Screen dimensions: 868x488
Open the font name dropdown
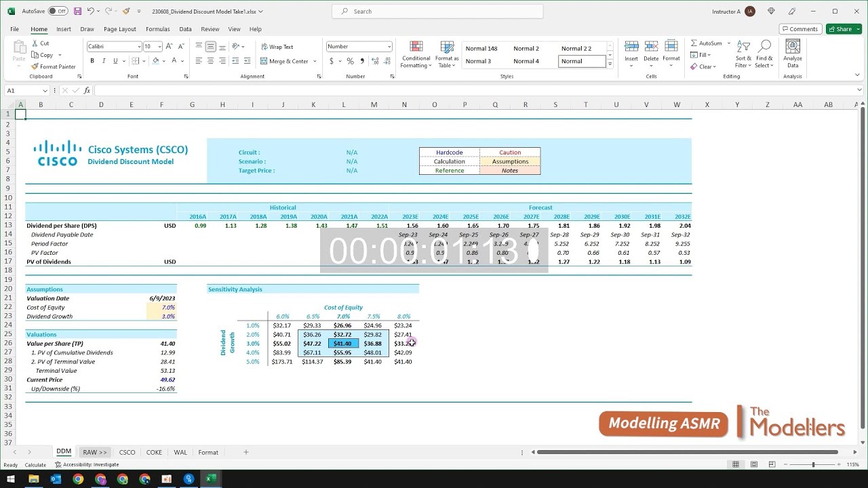(x=138, y=47)
